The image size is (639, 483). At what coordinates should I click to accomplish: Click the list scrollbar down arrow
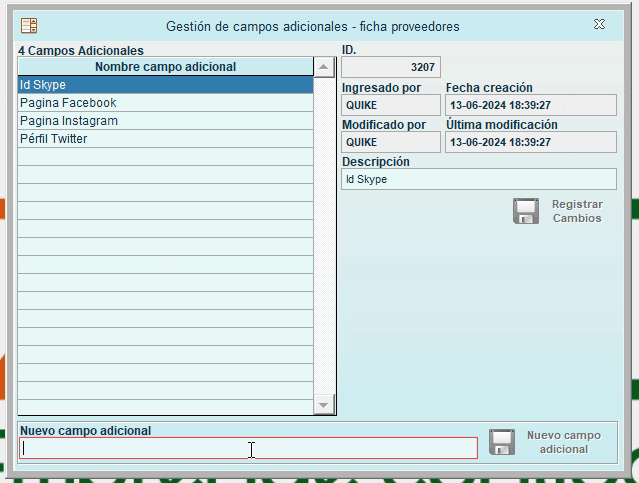pyautogui.click(x=324, y=405)
